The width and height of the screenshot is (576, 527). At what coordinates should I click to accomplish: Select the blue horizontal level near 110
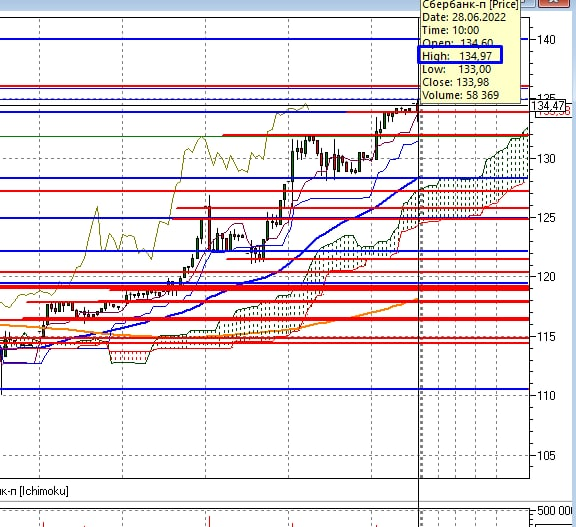pos(264,389)
